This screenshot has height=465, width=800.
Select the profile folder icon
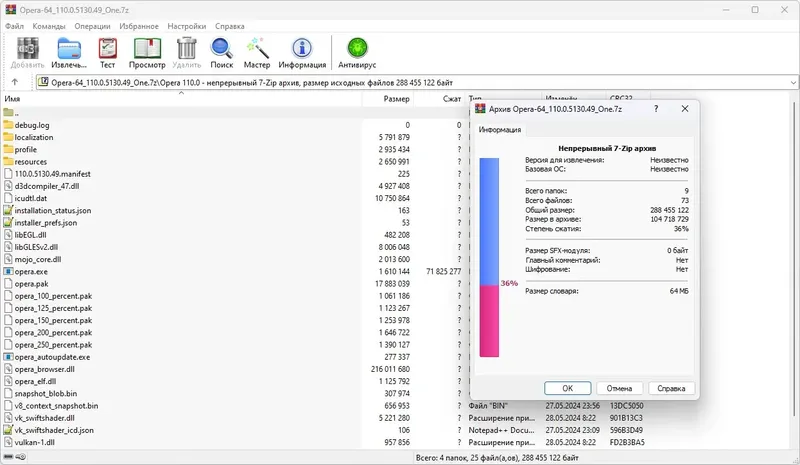click(x=8, y=149)
